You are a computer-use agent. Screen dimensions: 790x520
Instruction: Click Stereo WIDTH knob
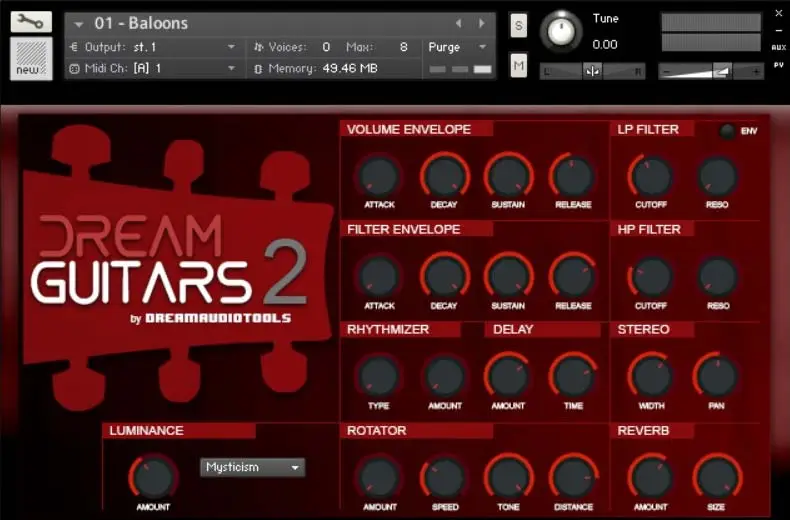click(x=651, y=376)
